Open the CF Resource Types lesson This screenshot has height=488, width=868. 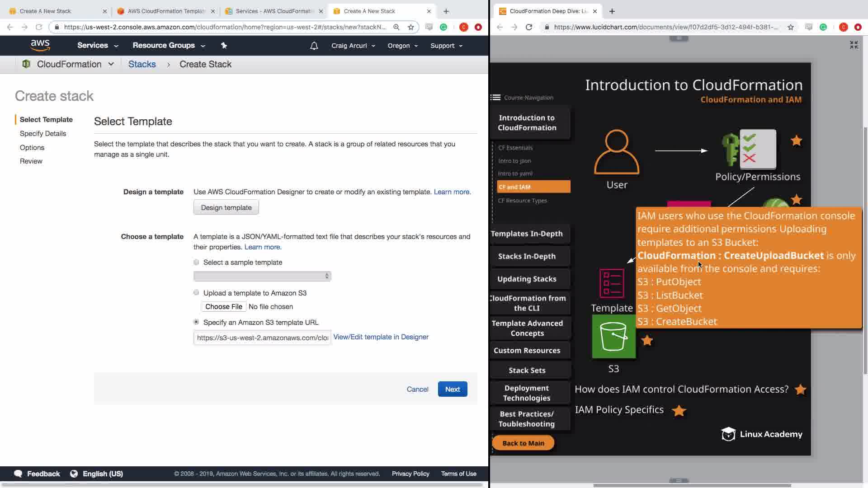point(522,200)
